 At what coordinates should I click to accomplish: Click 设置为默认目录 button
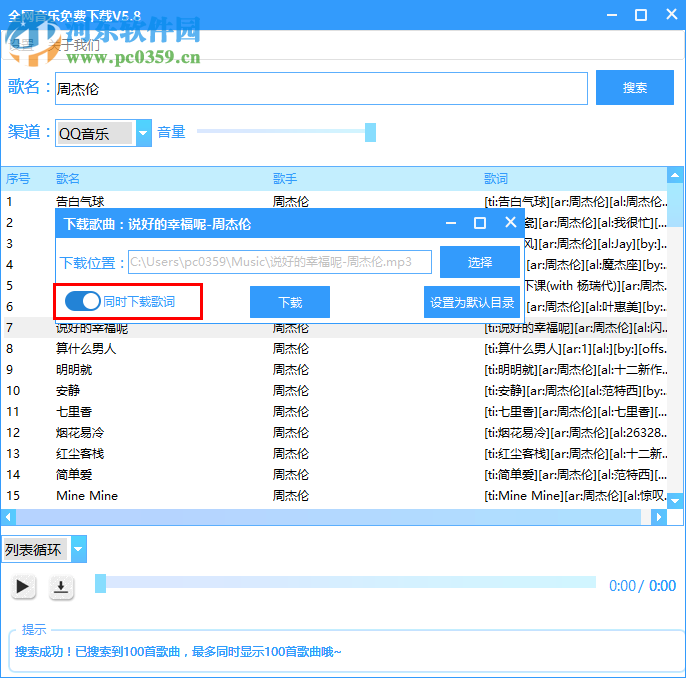[472, 302]
